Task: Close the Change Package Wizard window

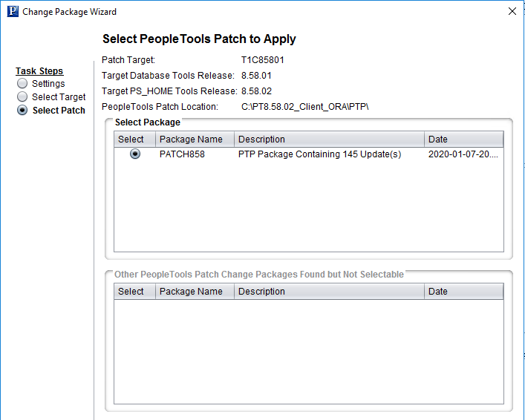Action: (x=512, y=11)
